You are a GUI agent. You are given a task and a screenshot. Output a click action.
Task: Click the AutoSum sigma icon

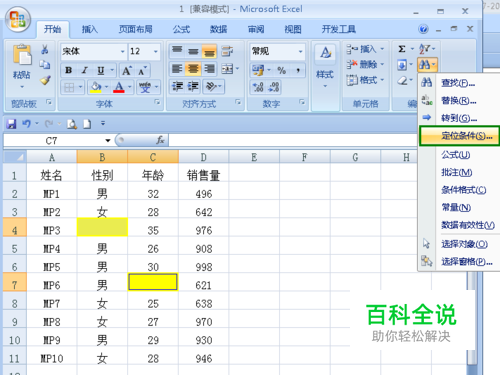click(402, 49)
